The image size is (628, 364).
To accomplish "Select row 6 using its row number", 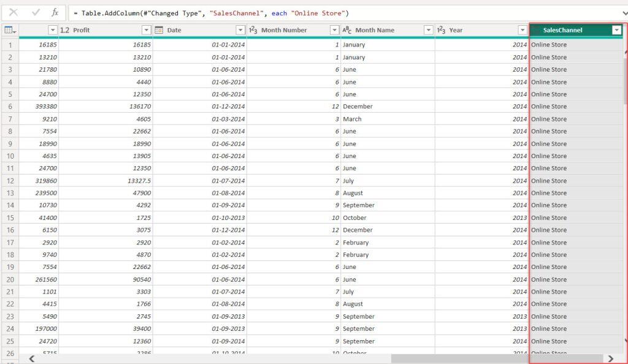I will 10,107.
